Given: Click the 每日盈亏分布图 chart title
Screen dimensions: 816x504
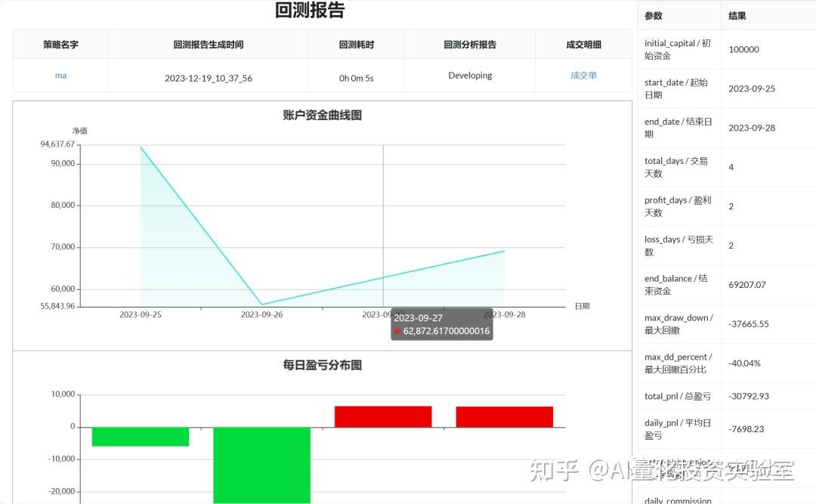Looking at the screenshot, I should 321,364.
